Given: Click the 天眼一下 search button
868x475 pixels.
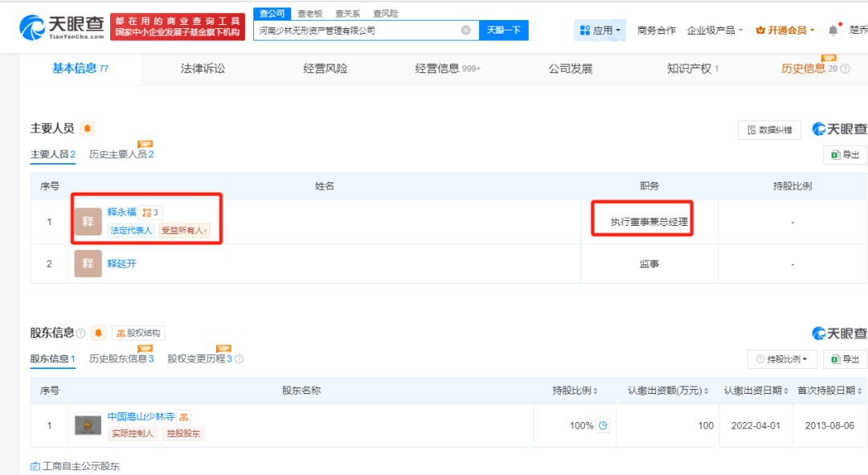Looking at the screenshot, I should coord(504,30).
